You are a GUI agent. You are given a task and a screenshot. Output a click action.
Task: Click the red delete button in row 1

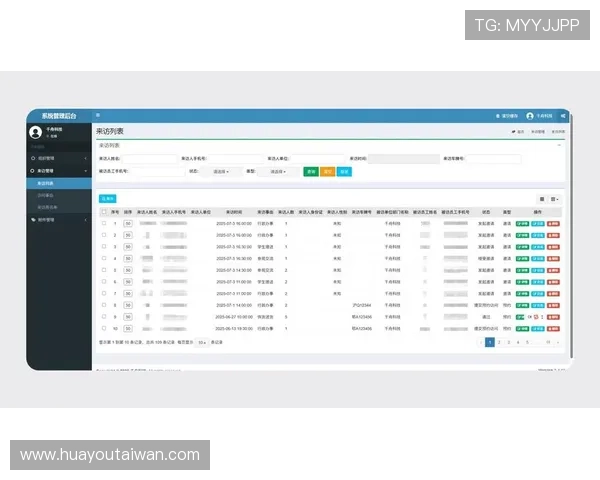[x=553, y=222]
